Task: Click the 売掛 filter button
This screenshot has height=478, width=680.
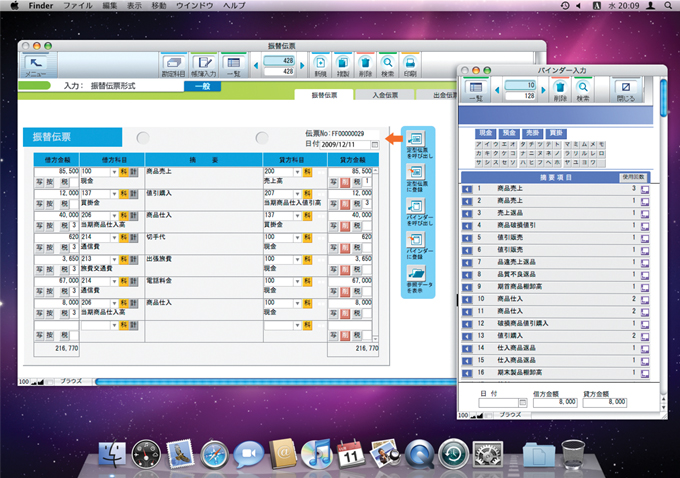Action: click(x=533, y=133)
